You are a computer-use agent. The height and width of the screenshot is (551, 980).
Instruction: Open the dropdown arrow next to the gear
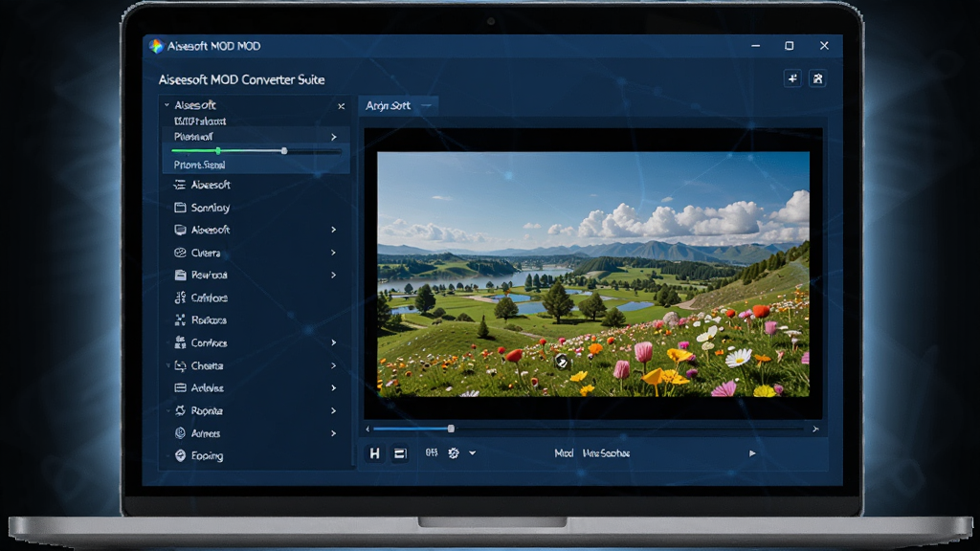473,452
